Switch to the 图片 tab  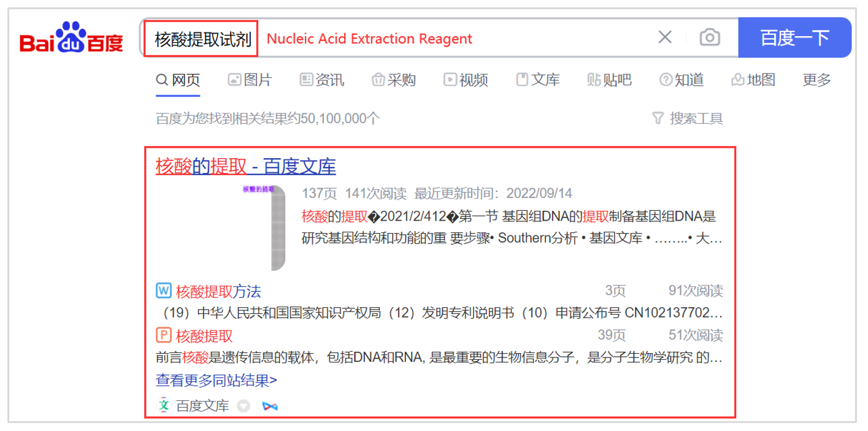[250, 80]
